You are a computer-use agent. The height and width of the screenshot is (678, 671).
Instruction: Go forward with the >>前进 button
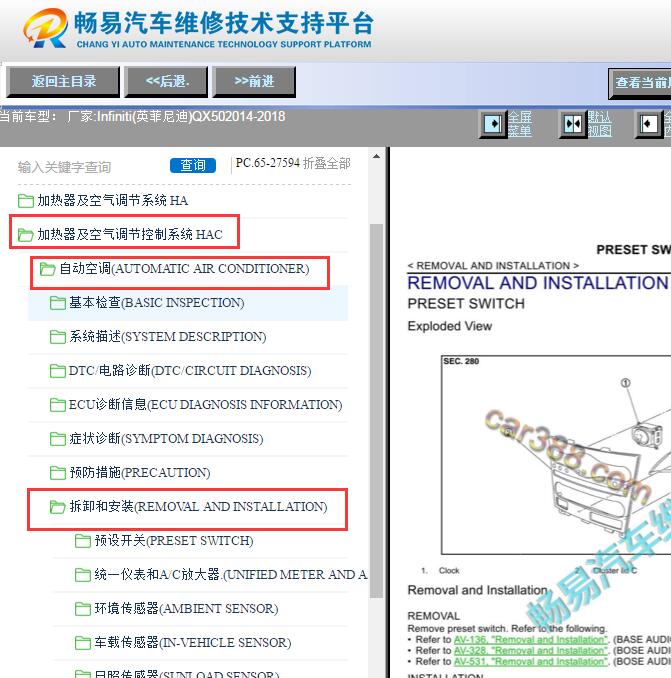click(254, 82)
